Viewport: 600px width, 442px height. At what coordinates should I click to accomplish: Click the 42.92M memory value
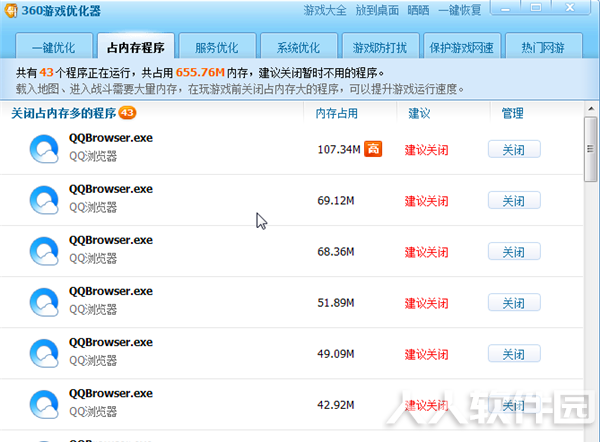pos(336,405)
